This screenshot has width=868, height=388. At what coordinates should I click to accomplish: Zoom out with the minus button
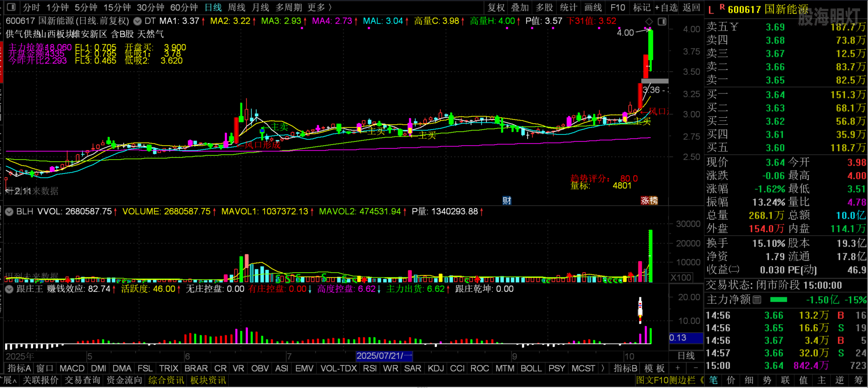pyautogui.click(x=695, y=368)
